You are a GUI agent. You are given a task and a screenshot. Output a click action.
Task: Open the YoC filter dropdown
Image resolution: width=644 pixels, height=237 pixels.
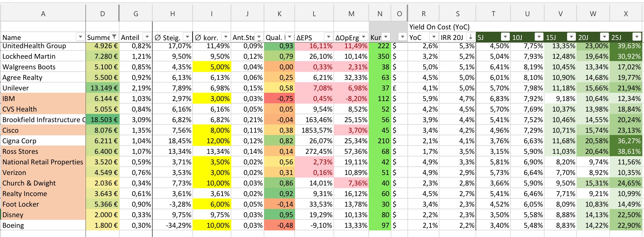tap(434, 37)
